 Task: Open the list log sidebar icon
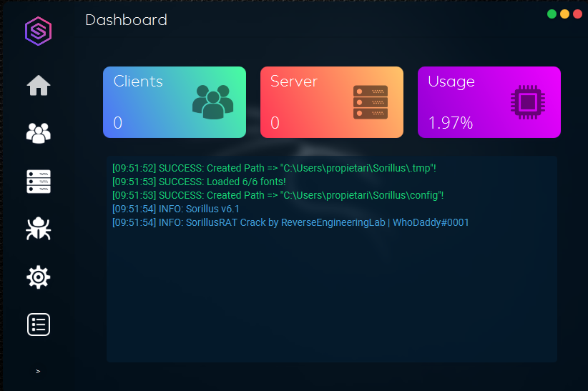click(39, 325)
